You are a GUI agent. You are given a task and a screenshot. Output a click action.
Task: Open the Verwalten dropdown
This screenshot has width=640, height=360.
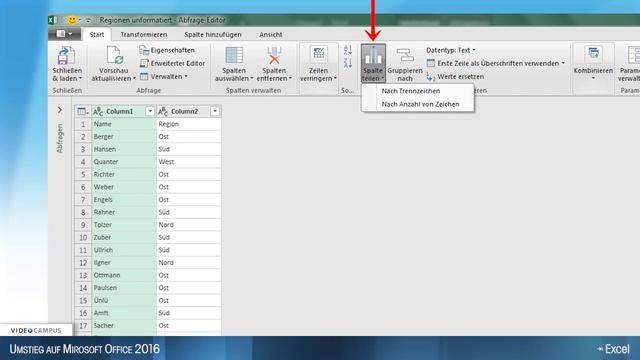click(x=164, y=76)
